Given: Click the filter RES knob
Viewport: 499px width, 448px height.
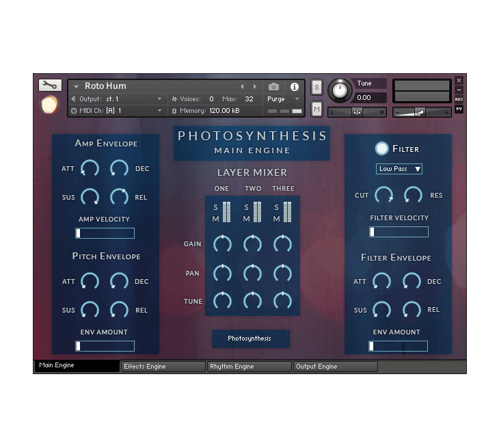Looking at the screenshot, I should tap(413, 195).
